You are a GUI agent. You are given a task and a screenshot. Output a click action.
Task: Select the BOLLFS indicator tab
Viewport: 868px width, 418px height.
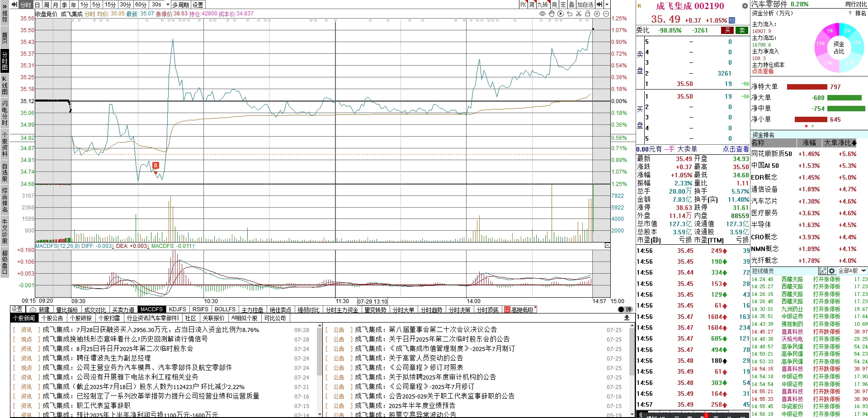tap(225, 310)
